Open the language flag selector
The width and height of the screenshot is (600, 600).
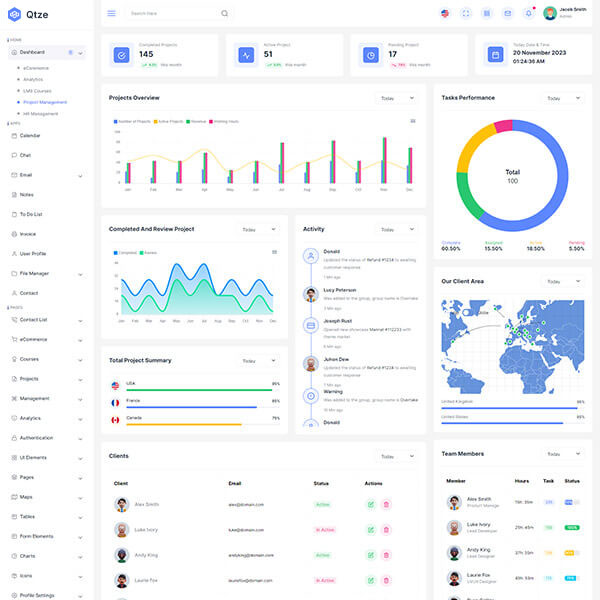[x=445, y=13]
